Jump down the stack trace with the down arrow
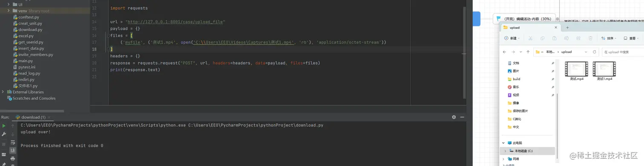The width and height of the screenshot is (644, 166). (x=13, y=134)
